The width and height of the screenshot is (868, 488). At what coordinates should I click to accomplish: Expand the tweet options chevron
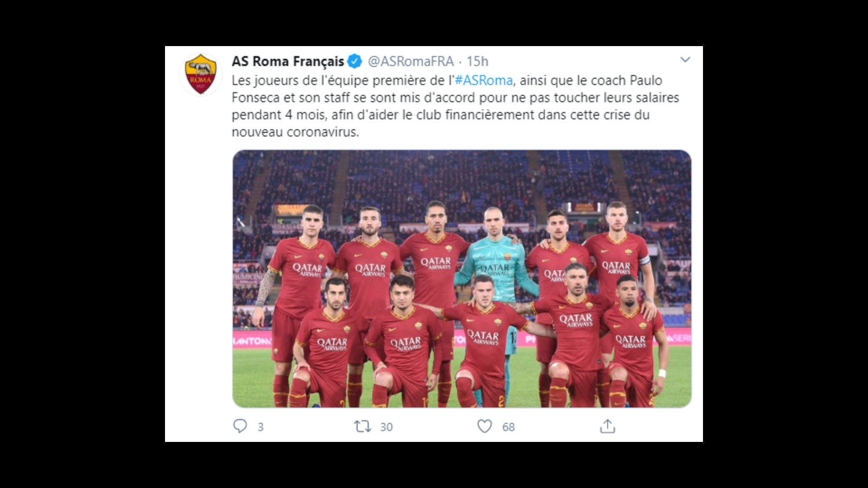tap(685, 60)
